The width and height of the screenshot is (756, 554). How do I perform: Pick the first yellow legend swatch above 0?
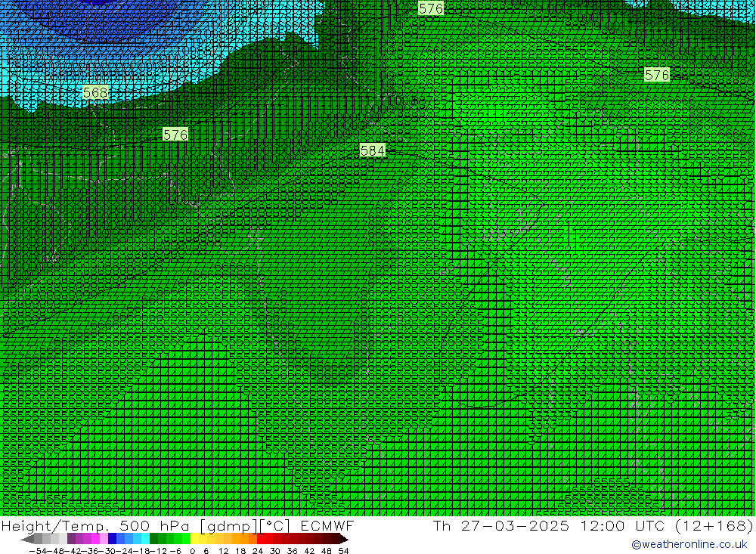coord(195,539)
